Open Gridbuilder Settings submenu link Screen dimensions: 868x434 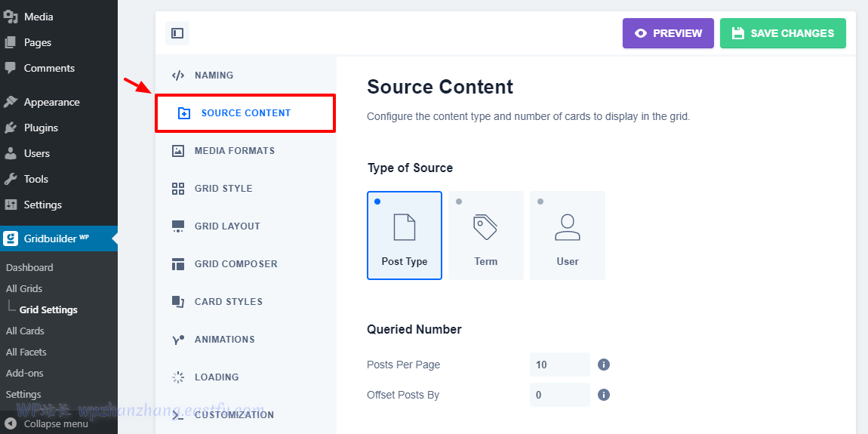coord(23,394)
